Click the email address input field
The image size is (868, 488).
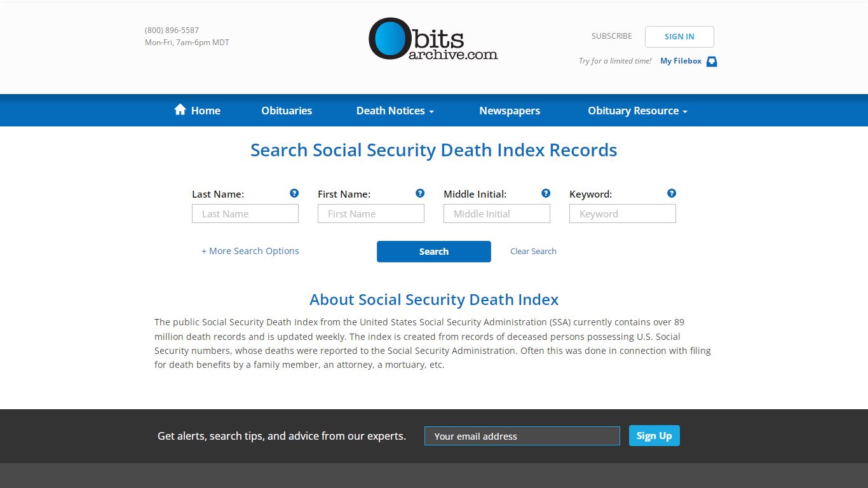coord(522,436)
